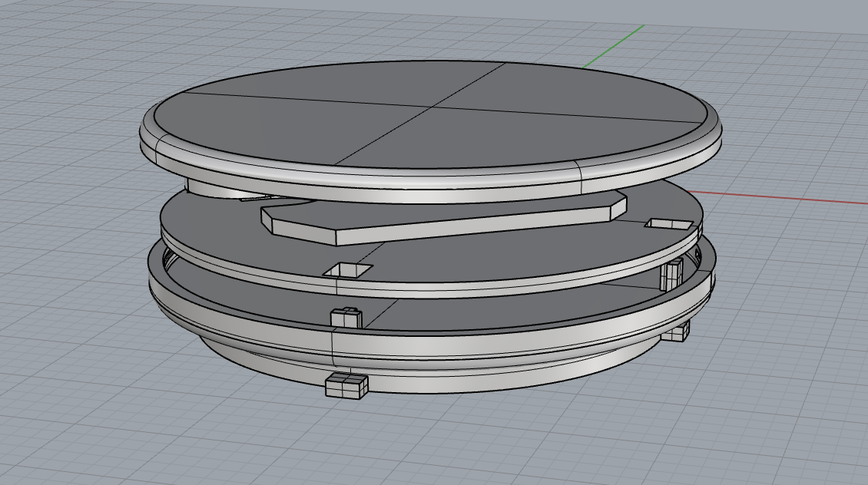This screenshot has height=485, width=868.
Task: Click the small clip block atop the front ring edge
Action: [346, 317]
